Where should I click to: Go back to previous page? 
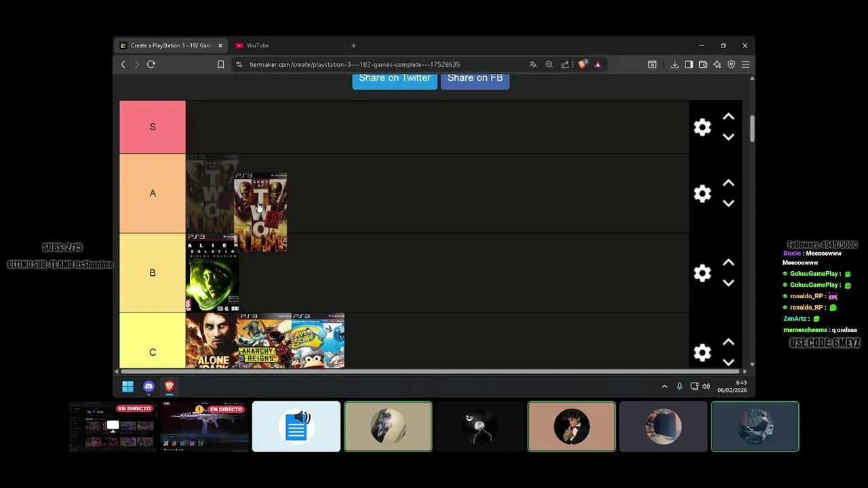pyautogui.click(x=123, y=64)
